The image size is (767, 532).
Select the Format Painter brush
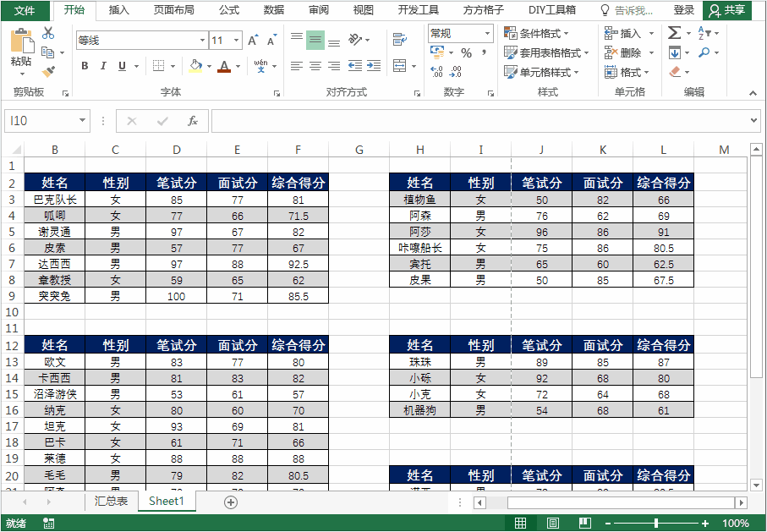48,72
